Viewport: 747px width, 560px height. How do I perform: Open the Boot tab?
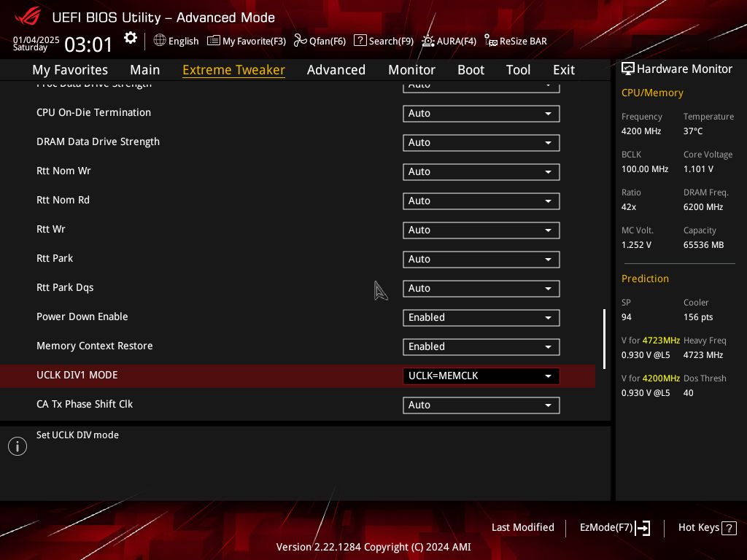tap(471, 70)
